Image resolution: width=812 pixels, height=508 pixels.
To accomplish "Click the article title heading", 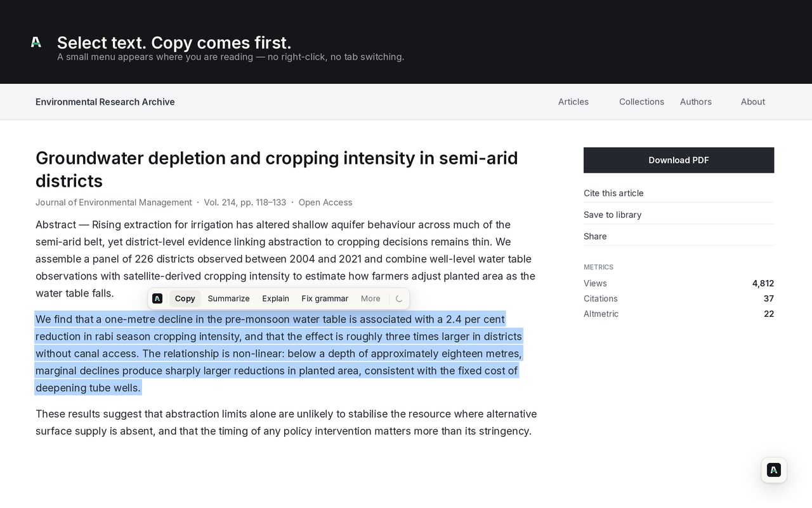I will point(277,170).
